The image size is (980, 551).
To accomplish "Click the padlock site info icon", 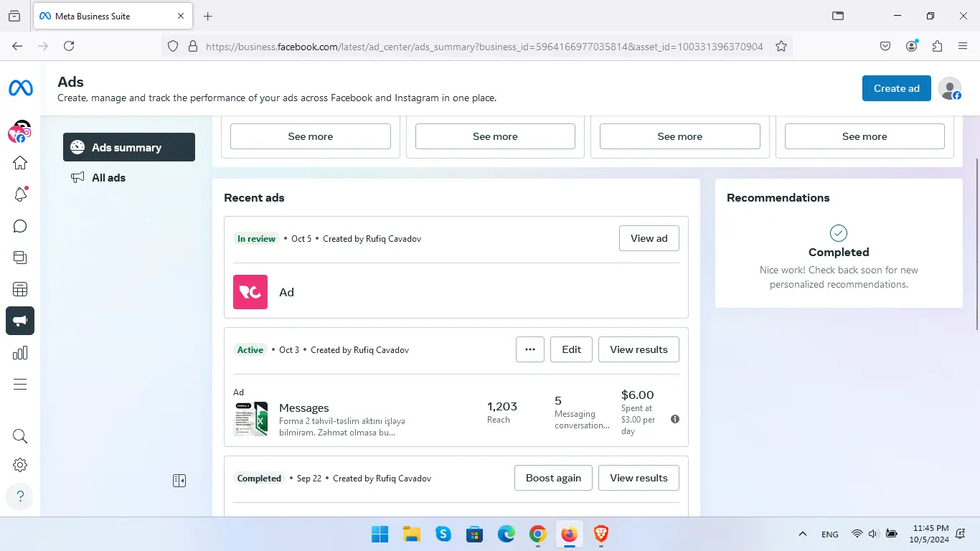I will tap(192, 46).
